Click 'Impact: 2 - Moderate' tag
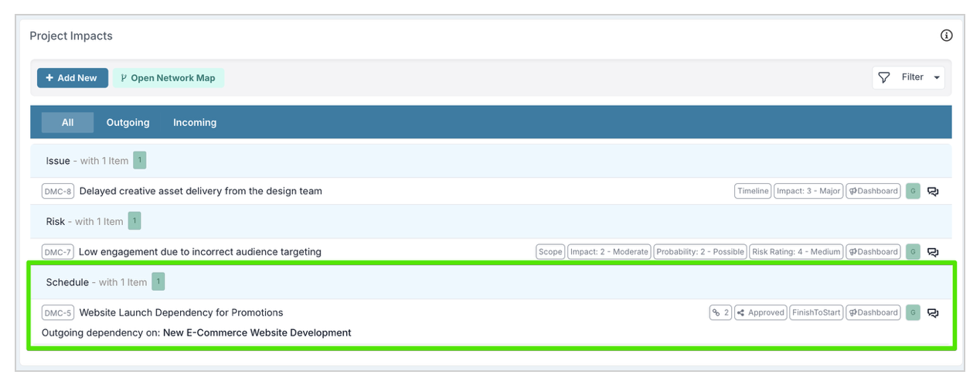Viewport: 980px width, 385px height. (609, 251)
